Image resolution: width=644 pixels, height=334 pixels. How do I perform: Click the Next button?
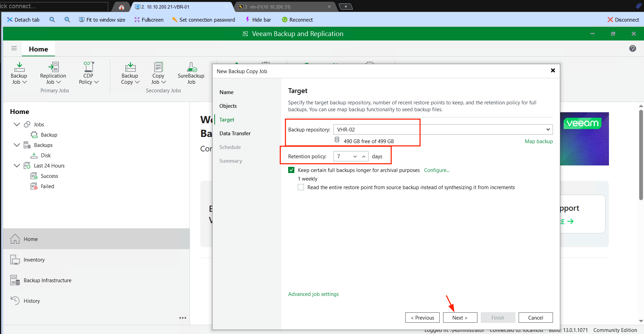point(460,318)
